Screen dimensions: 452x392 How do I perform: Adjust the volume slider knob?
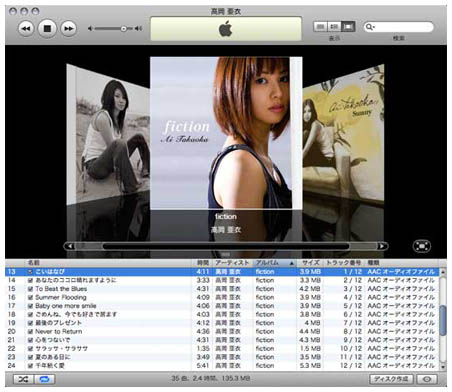tap(124, 29)
